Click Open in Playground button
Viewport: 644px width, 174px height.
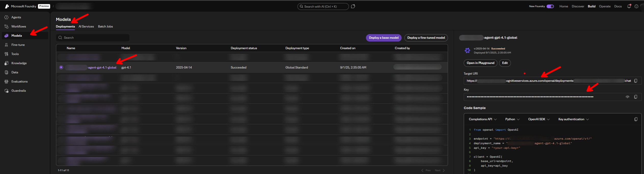[480, 63]
